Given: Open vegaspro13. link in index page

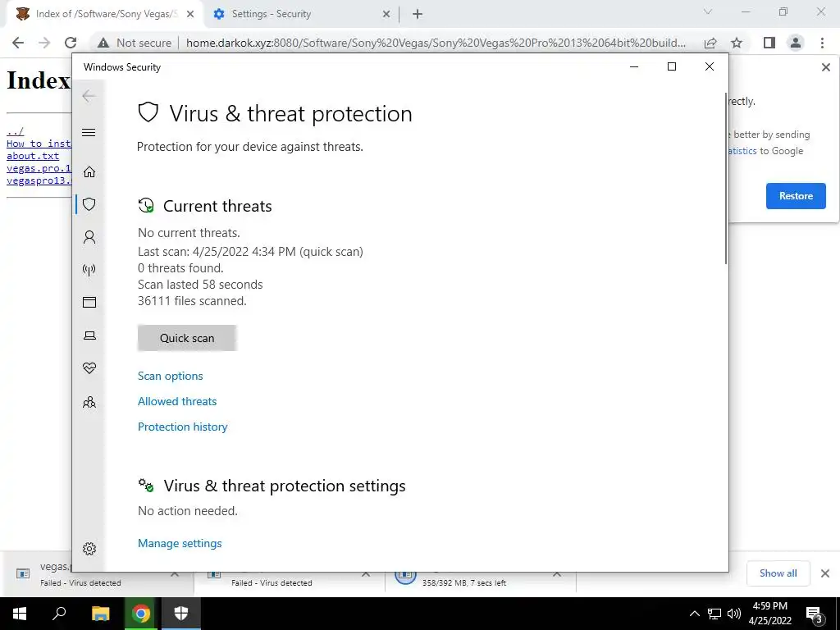Looking at the screenshot, I should tap(39, 180).
